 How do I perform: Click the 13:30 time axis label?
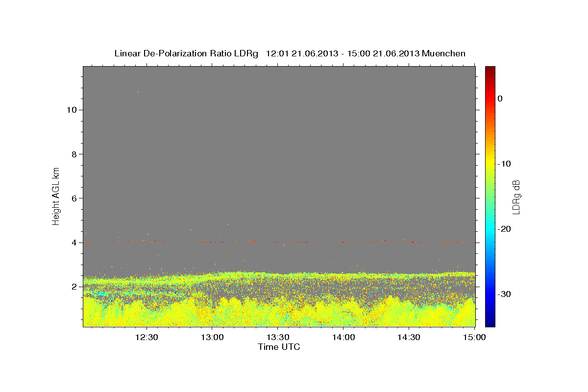277,337
